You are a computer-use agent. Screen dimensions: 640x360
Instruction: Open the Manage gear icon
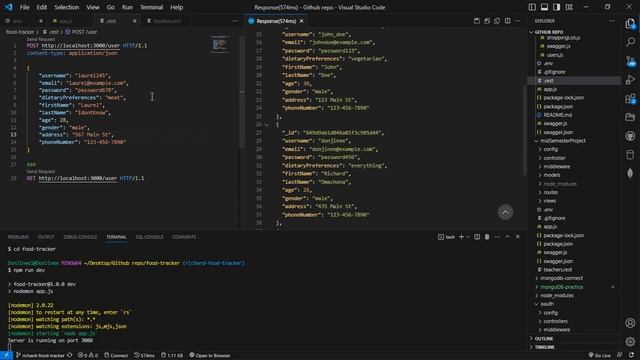[x=630, y=342]
